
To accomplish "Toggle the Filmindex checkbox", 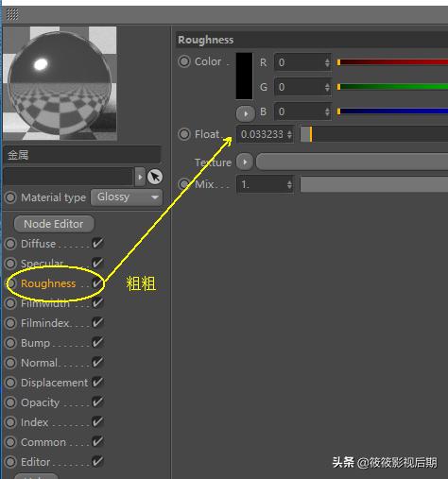I will click(97, 322).
